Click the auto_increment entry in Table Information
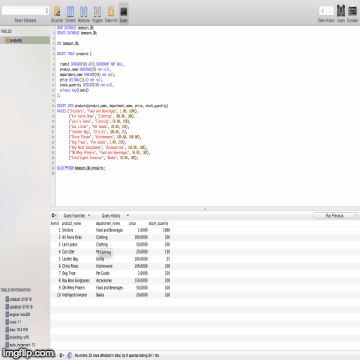This screenshot has height=360, width=360. (x=20, y=345)
